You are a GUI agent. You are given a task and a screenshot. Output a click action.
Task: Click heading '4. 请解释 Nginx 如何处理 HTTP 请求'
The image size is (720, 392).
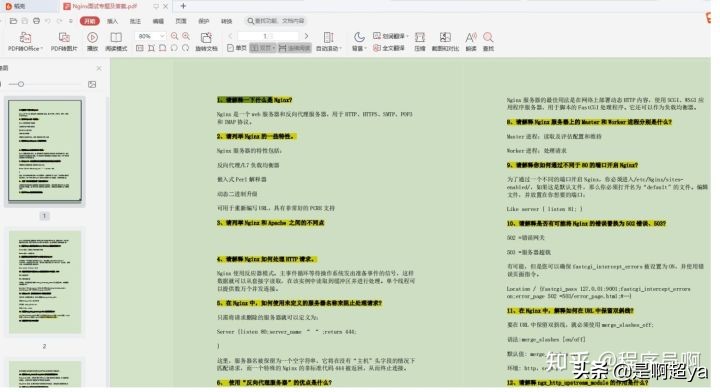point(267,259)
